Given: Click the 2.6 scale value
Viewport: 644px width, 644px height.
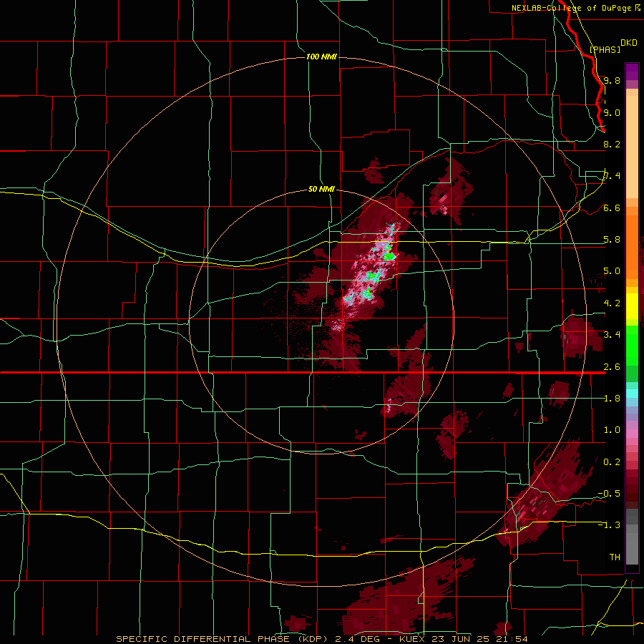Looking at the screenshot, I should click(612, 367).
